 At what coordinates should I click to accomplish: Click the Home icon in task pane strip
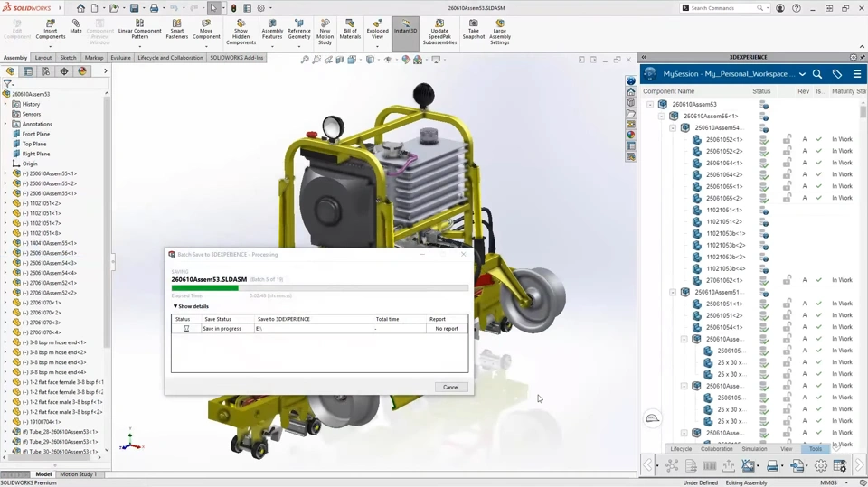click(630, 92)
